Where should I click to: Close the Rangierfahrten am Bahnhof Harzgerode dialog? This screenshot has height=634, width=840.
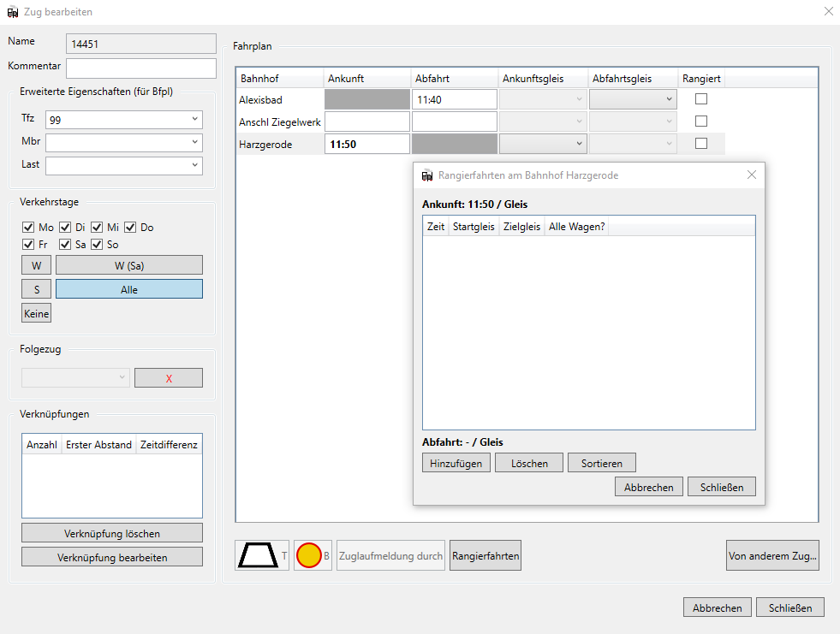(x=752, y=175)
